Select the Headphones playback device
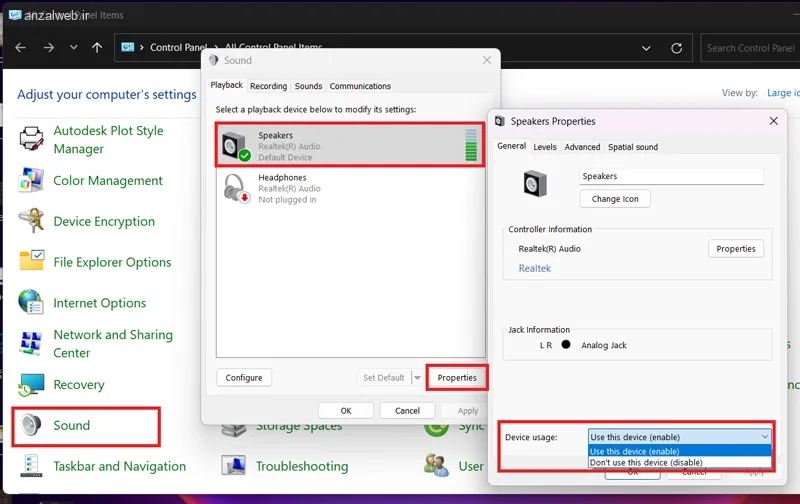 coord(349,188)
